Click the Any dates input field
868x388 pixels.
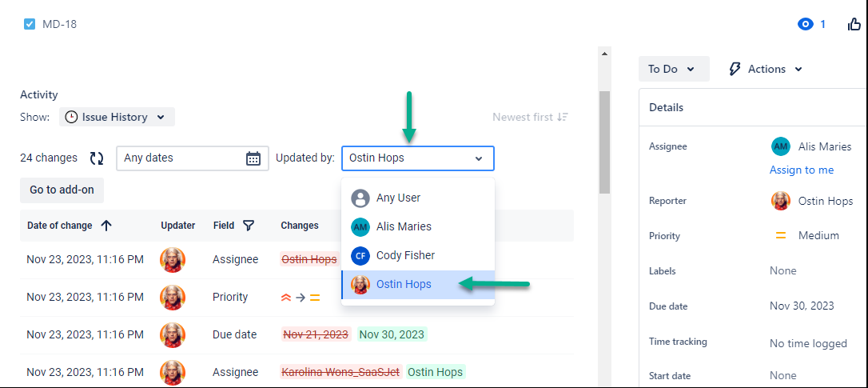pos(182,158)
